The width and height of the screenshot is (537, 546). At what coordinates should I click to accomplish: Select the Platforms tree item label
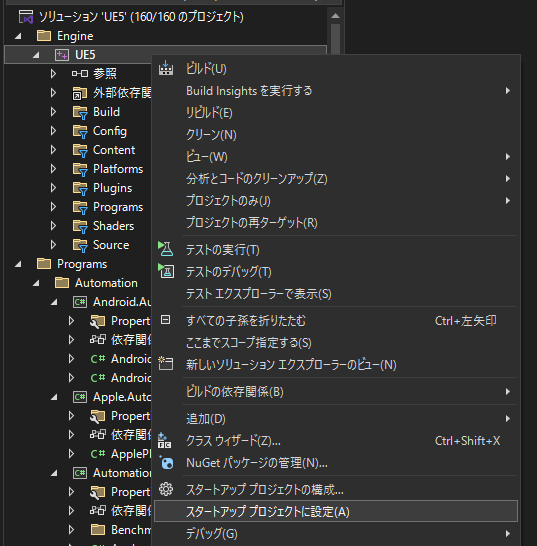click(118, 169)
